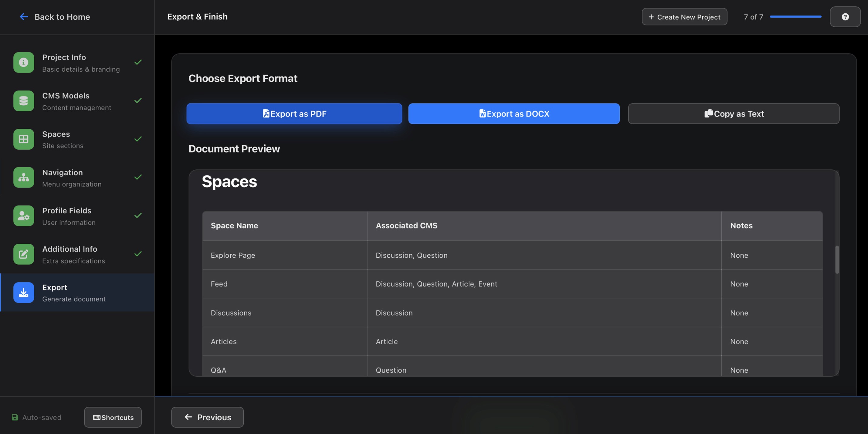Click the keyboard icon in Shortcuts button
The image size is (868, 434).
tap(97, 417)
